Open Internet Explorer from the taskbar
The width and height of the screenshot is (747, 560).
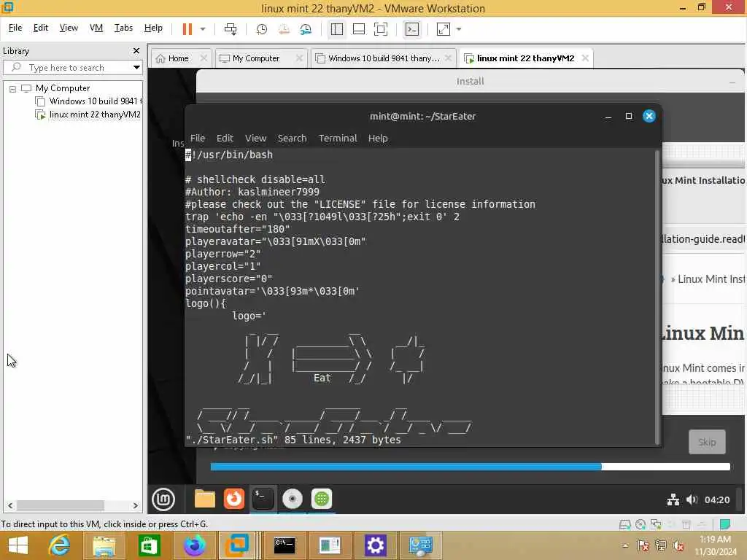point(60,545)
